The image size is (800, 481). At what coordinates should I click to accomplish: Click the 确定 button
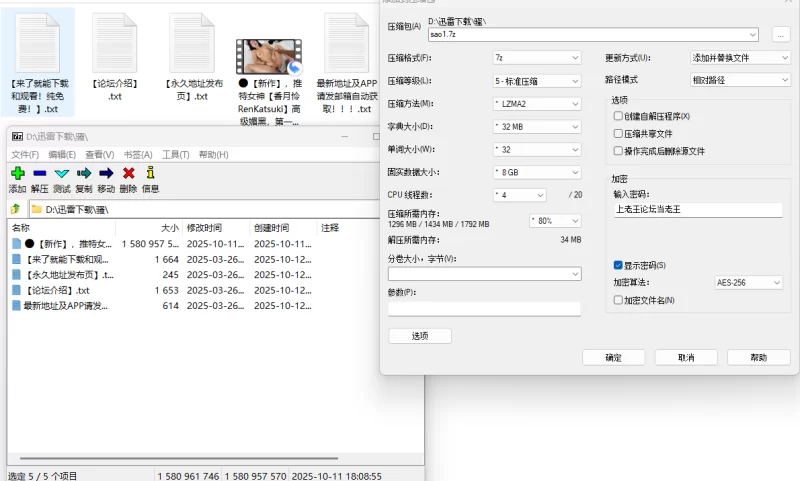pos(613,357)
